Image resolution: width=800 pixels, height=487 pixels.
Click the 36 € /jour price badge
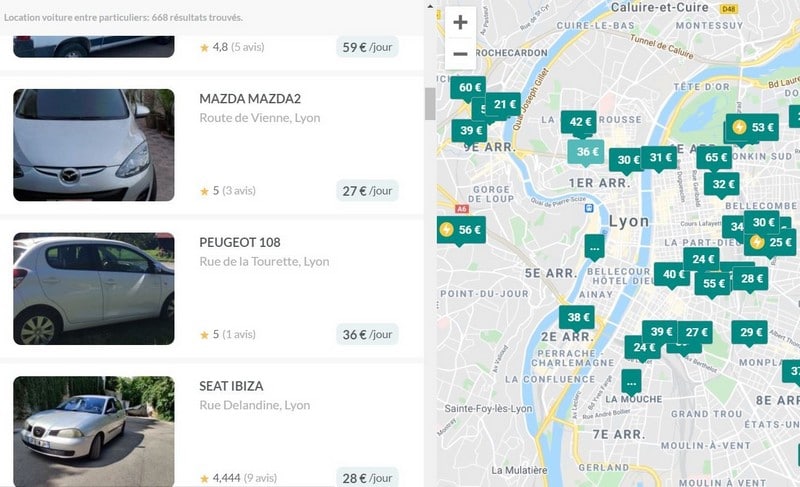tap(367, 335)
